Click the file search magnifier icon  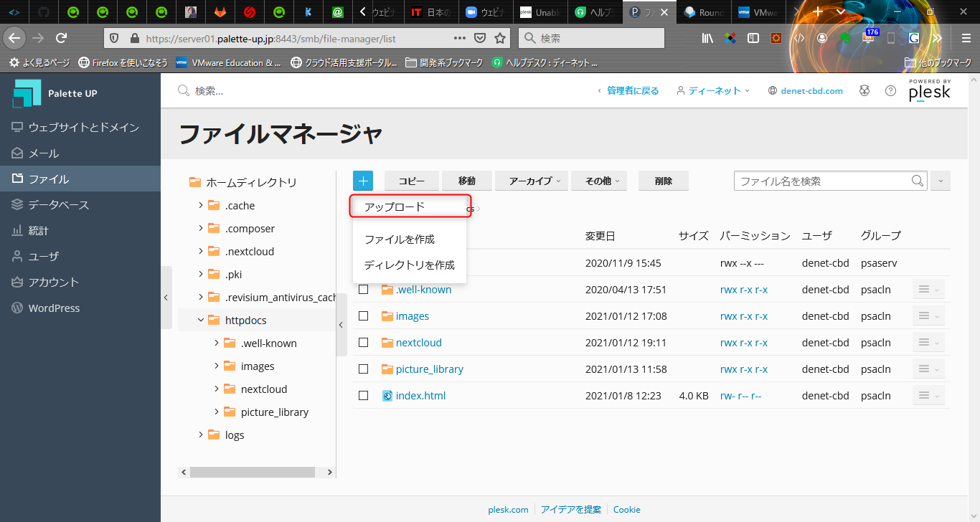(x=918, y=181)
